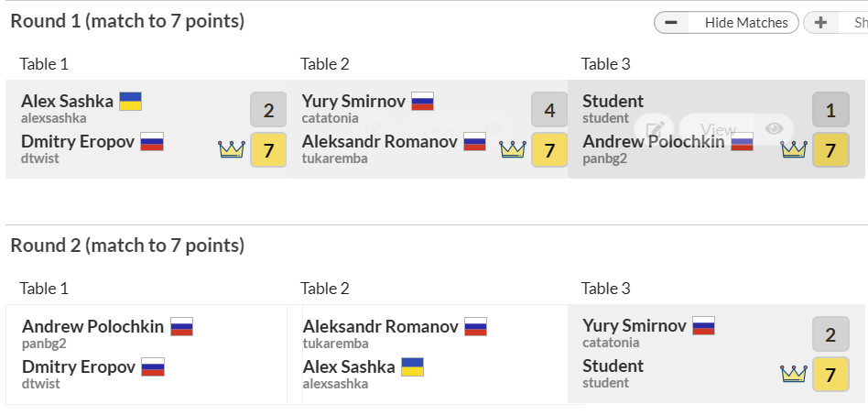This screenshot has width=868, height=415.
Task: Click the View button on Table 3
Action: 718,129
